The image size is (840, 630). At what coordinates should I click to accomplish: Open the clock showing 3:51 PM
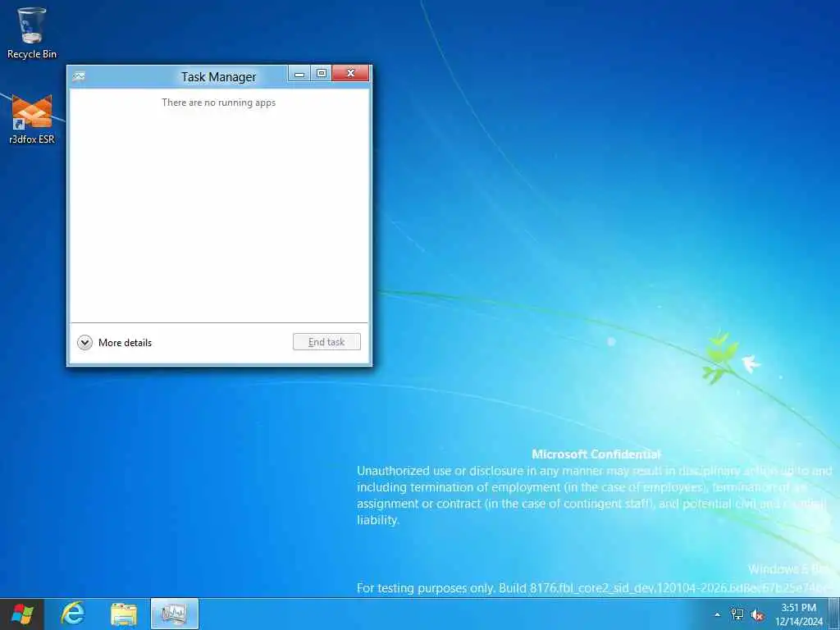click(798, 614)
